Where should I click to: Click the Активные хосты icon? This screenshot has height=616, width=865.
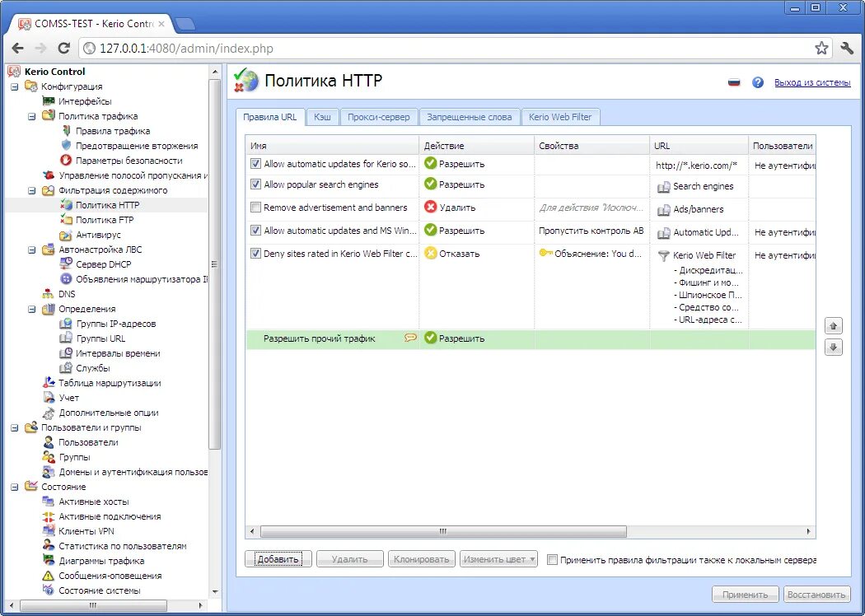pos(49,502)
